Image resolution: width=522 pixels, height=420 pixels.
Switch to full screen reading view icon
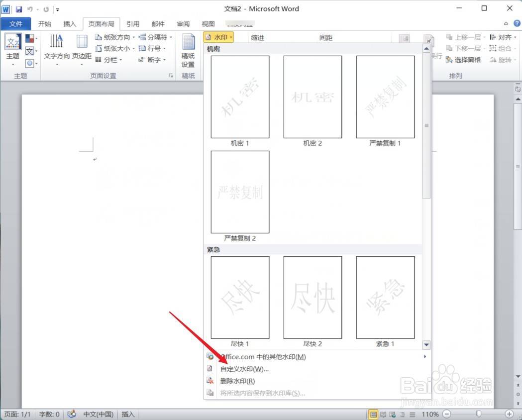[x=383, y=415]
